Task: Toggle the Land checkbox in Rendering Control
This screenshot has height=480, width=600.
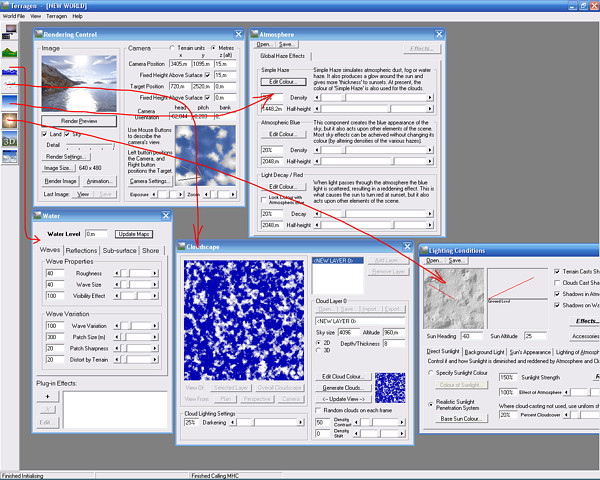Action: [44, 134]
